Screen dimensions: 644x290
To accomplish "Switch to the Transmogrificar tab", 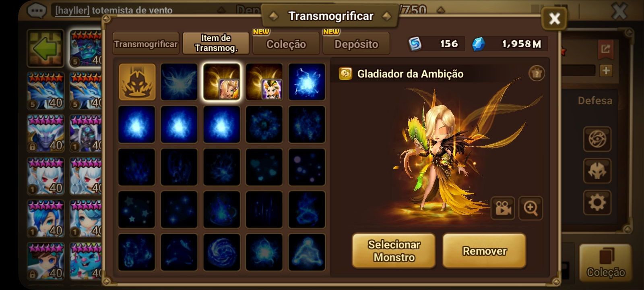I will click(146, 43).
